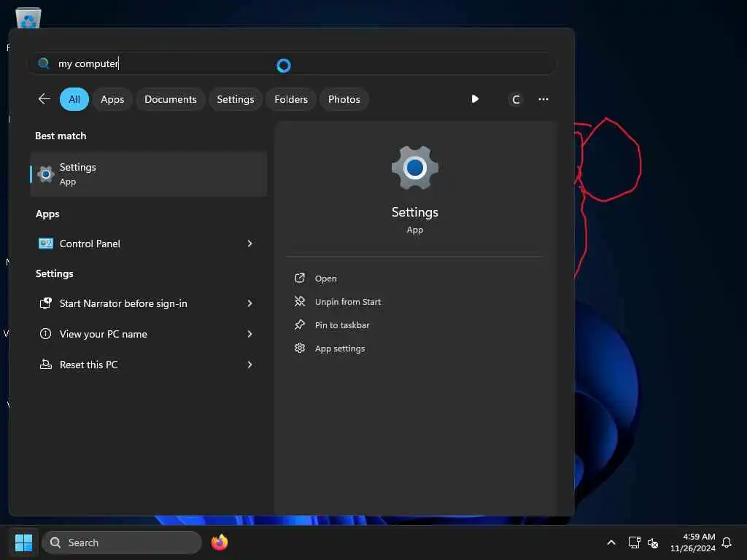Select the All filter tab
747x560 pixels.
tap(74, 99)
